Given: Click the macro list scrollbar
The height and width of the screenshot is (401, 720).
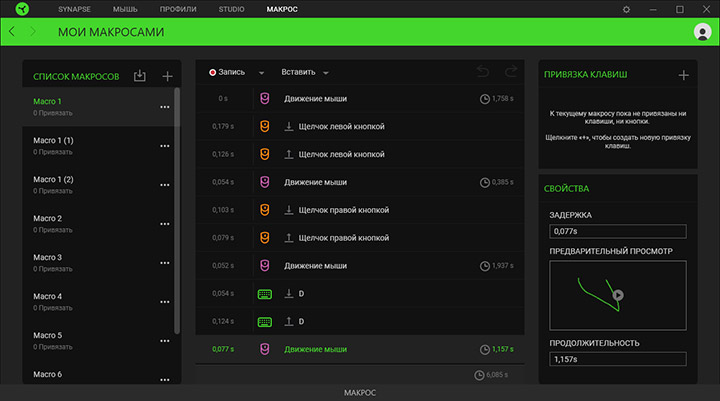Looking at the screenshot, I should click(177, 211).
